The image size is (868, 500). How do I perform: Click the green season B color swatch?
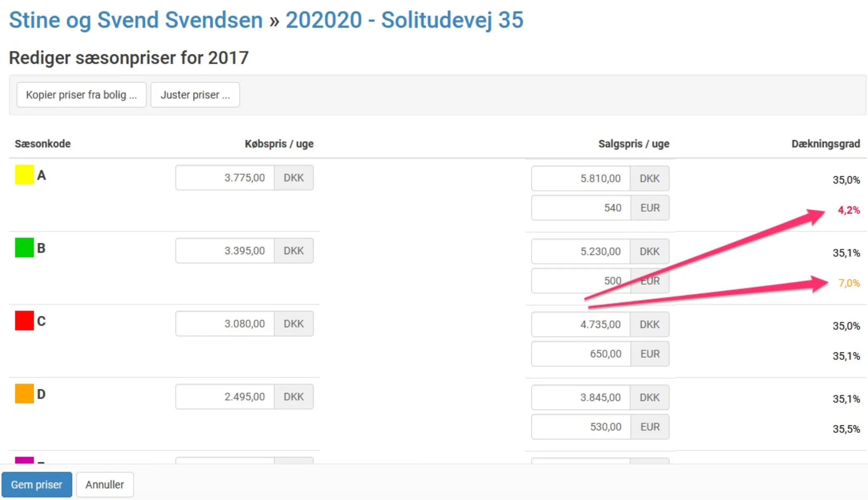24,248
